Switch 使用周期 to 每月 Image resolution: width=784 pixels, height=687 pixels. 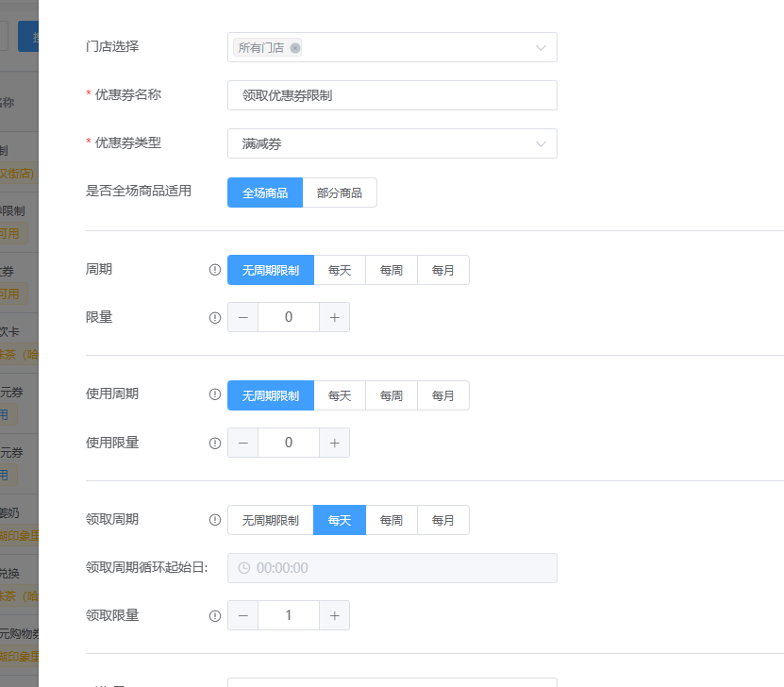tap(442, 394)
